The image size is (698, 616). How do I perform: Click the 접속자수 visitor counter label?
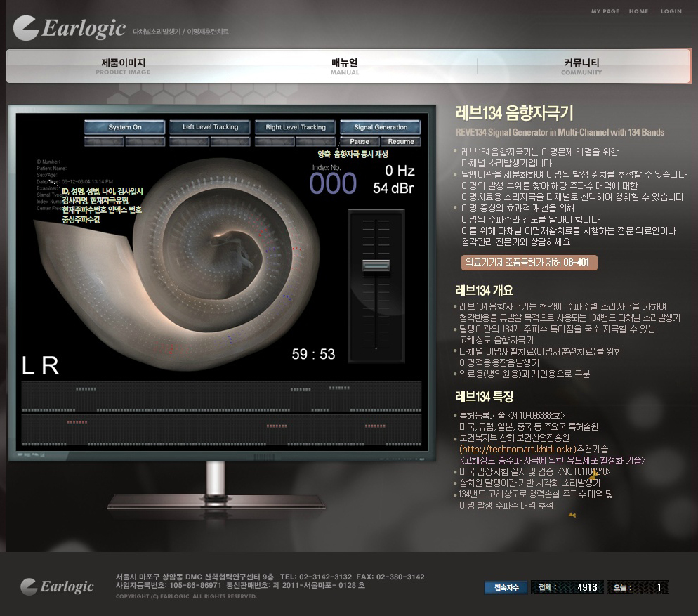(x=506, y=587)
